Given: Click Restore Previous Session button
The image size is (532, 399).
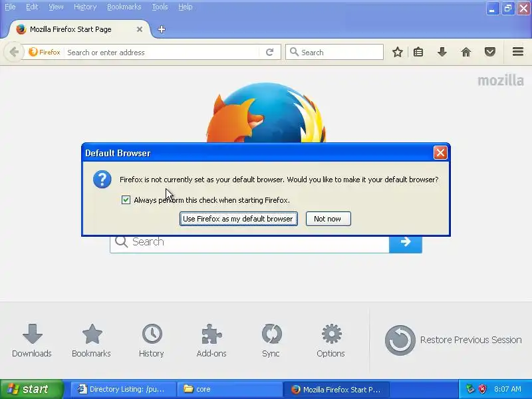Looking at the screenshot, I should tap(454, 340).
